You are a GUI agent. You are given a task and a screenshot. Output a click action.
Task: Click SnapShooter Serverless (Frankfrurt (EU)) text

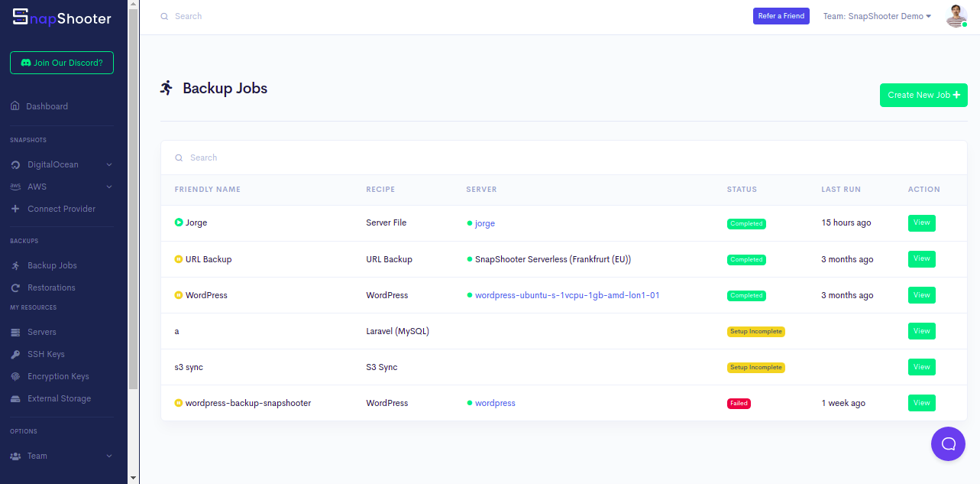coord(553,259)
